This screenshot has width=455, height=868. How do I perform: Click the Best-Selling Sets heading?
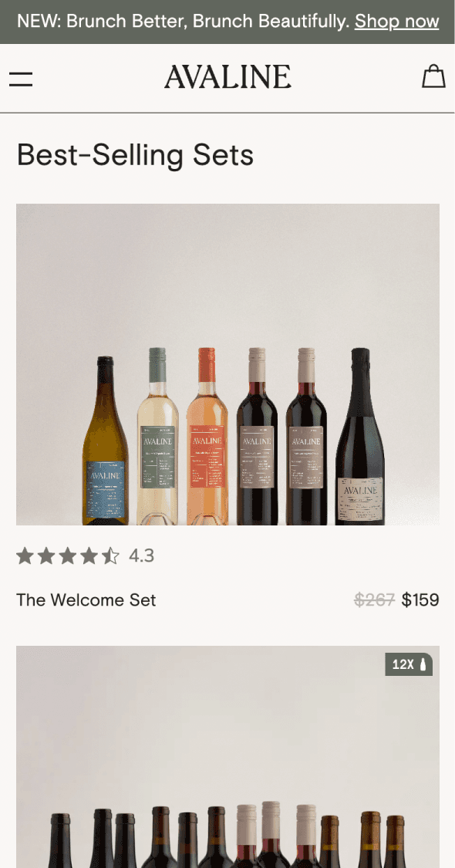click(x=135, y=155)
